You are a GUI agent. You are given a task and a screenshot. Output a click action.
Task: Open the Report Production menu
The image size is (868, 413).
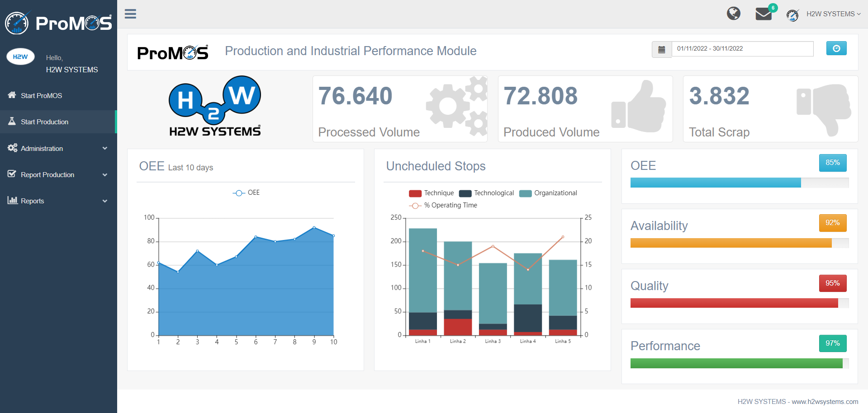[58, 174]
